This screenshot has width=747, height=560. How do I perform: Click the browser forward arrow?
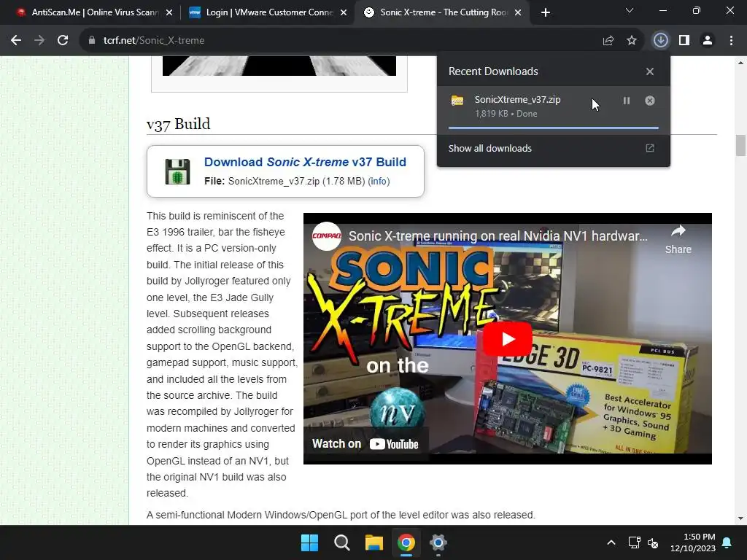pyautogui.click(x=39, y=41)
